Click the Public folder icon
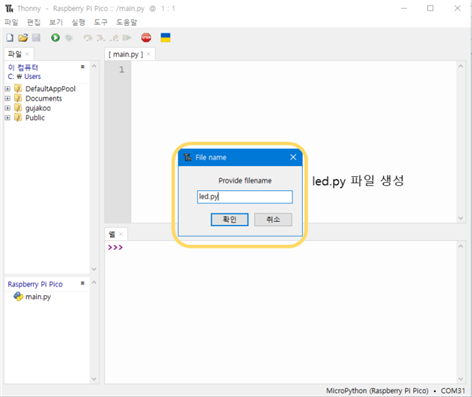 18,118
